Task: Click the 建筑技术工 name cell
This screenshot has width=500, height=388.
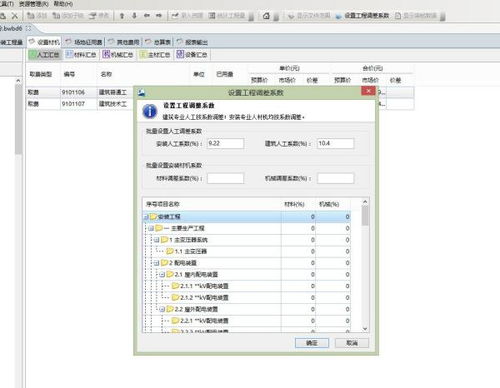Action: tap(115, 104)
